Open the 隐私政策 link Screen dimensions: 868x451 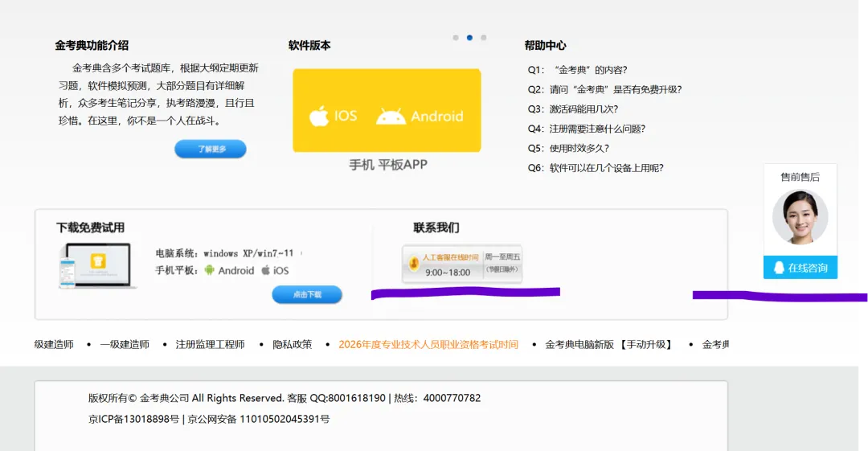pos(293,345)
